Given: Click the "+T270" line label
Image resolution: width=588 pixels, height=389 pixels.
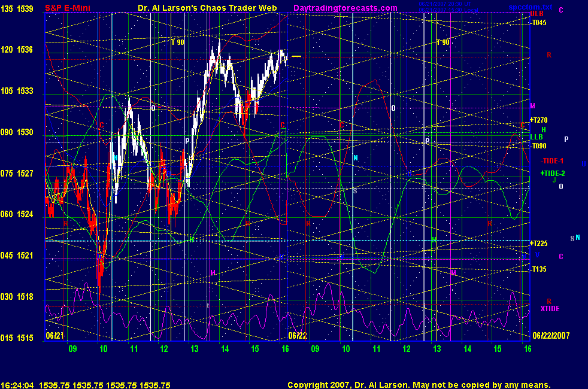Looking at the screenshot, I should (x=538, y=120).
